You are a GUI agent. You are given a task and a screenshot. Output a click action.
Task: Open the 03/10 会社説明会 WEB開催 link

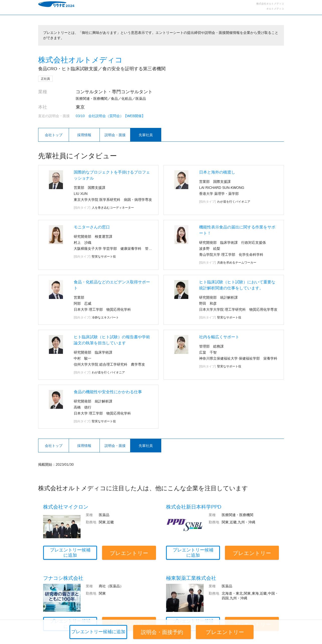[110, 116]
